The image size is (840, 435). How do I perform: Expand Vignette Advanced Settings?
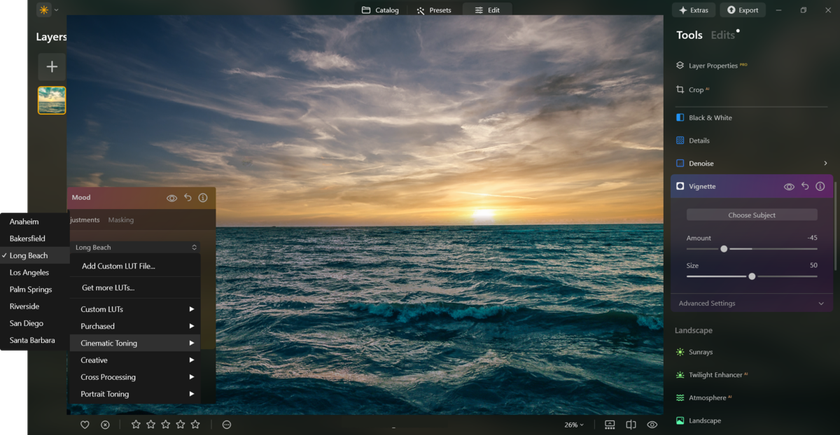tap(752, 303)
